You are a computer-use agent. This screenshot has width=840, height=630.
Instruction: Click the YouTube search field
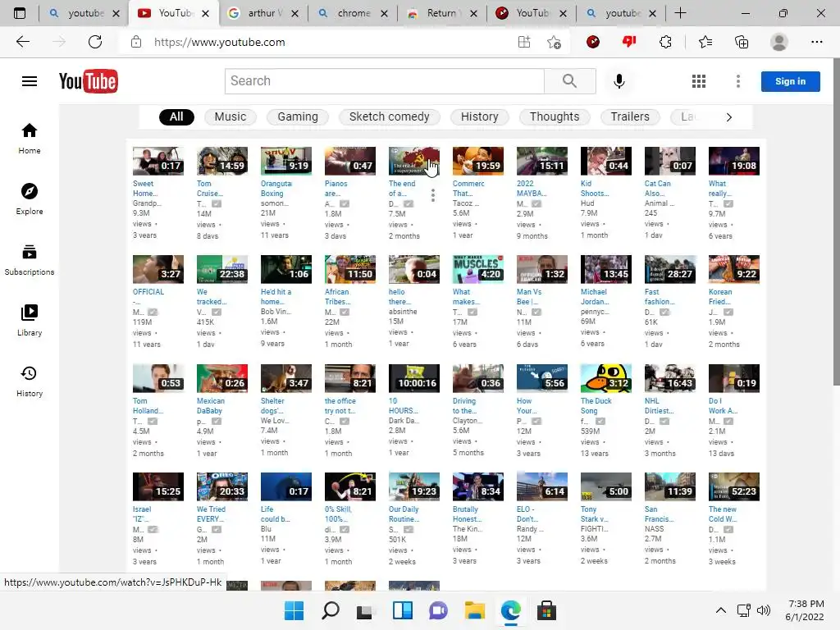pyautogui.click(x=385, y=81)
